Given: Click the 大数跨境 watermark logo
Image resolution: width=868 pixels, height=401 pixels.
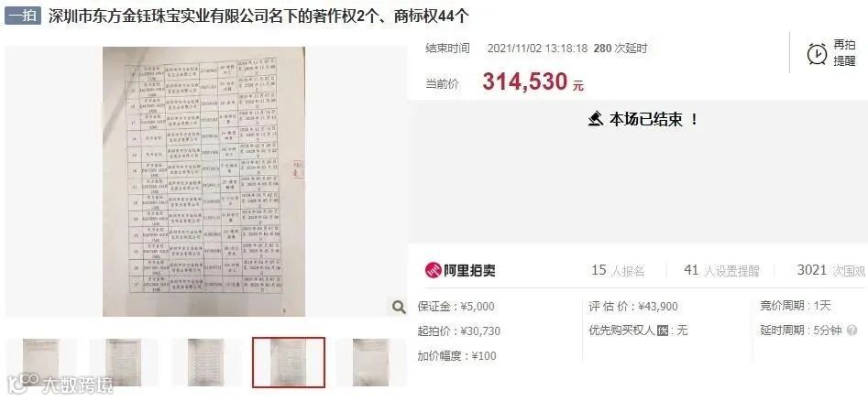Looking at the screenshot, I should [x=60, y=384].
